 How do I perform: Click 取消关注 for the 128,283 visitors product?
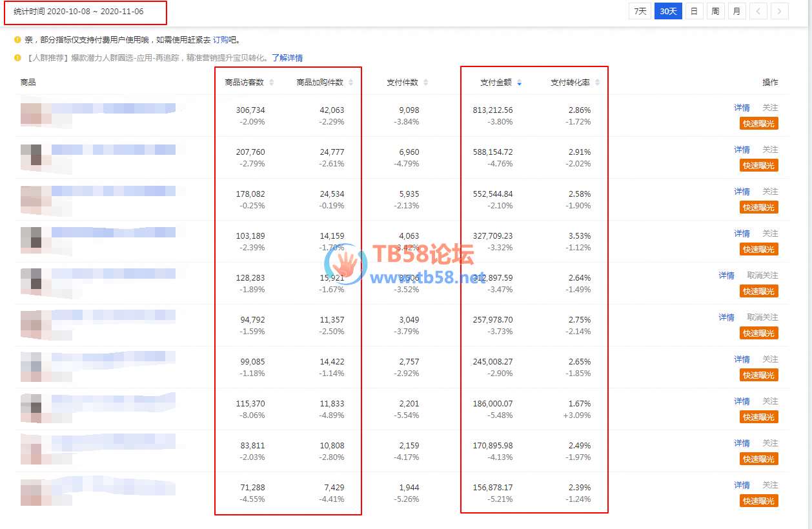click(762, 275)
